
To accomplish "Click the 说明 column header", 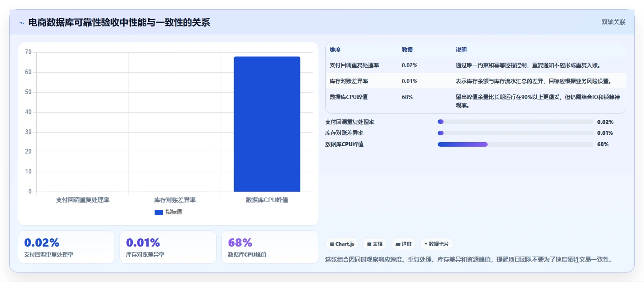I will tap(461, 50).
